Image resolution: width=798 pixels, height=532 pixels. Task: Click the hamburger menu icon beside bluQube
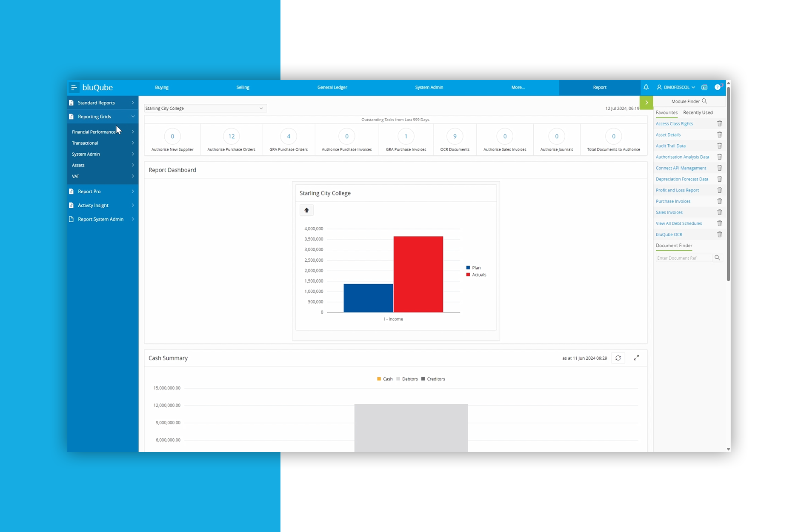[74, 88]
